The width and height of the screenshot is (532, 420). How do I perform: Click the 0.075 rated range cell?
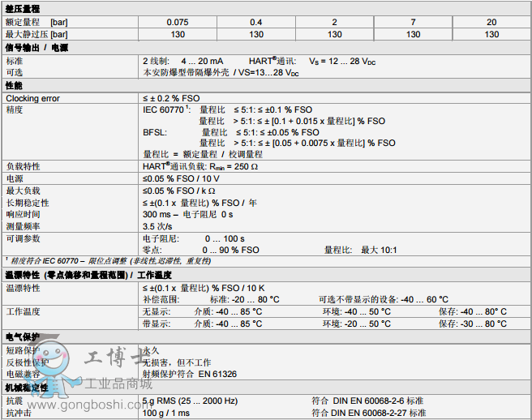point(178,21)
